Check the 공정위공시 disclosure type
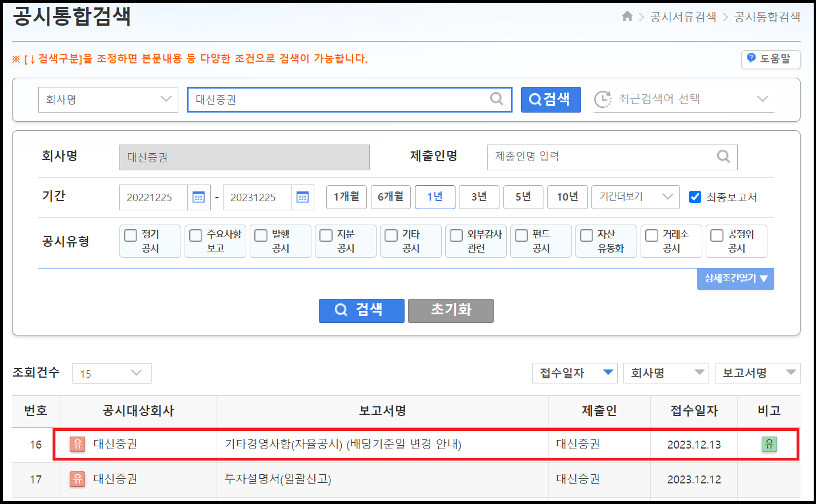The image size is (816, 504). (x=717, y=235)
